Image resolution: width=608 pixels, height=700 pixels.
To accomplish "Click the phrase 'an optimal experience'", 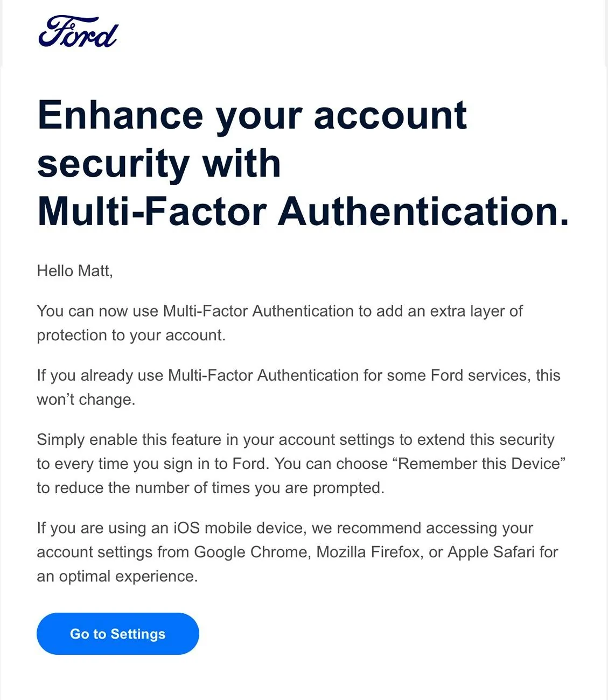I will 117,575.
